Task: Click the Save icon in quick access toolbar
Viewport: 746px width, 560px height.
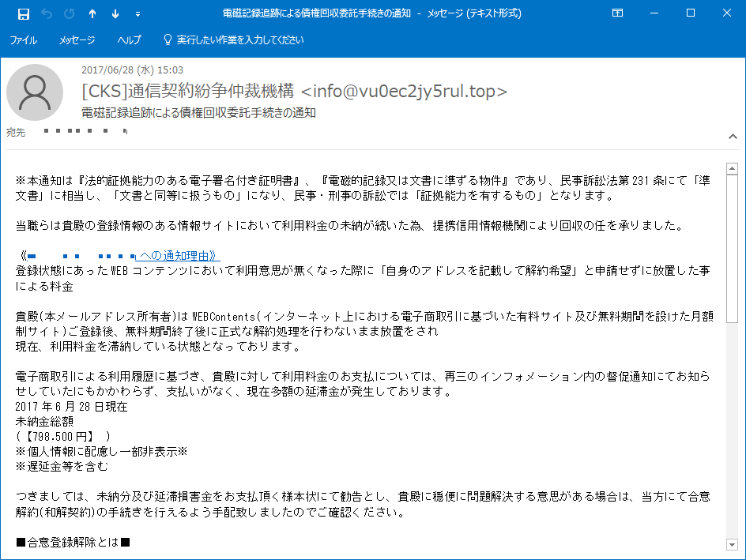Action: 24,13
